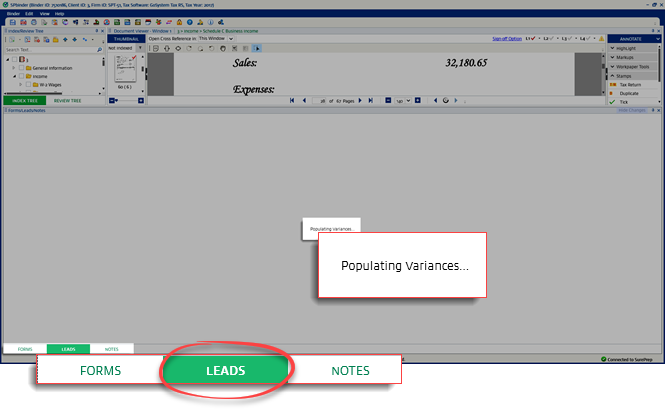This screenshot has width=665, height=418.
Task: Open the Help menu
Action: pyautogui.click(x=59, y=14)
